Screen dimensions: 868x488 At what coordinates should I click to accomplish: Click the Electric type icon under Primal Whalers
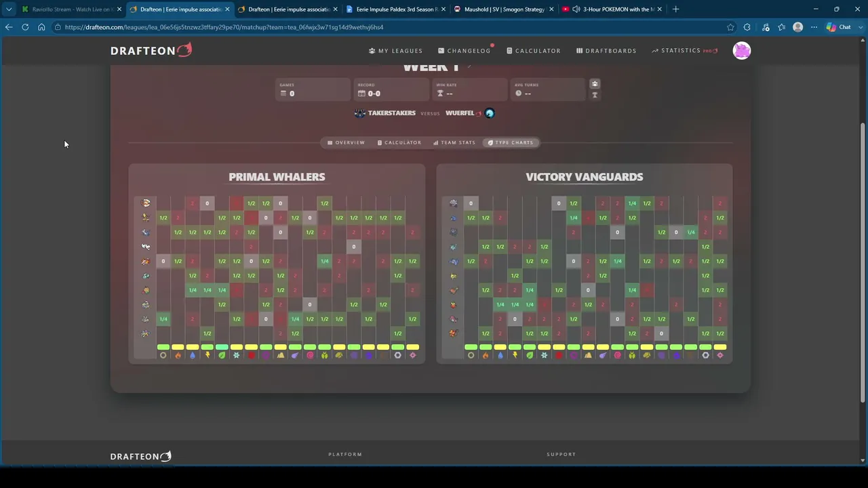click(207, 355)
